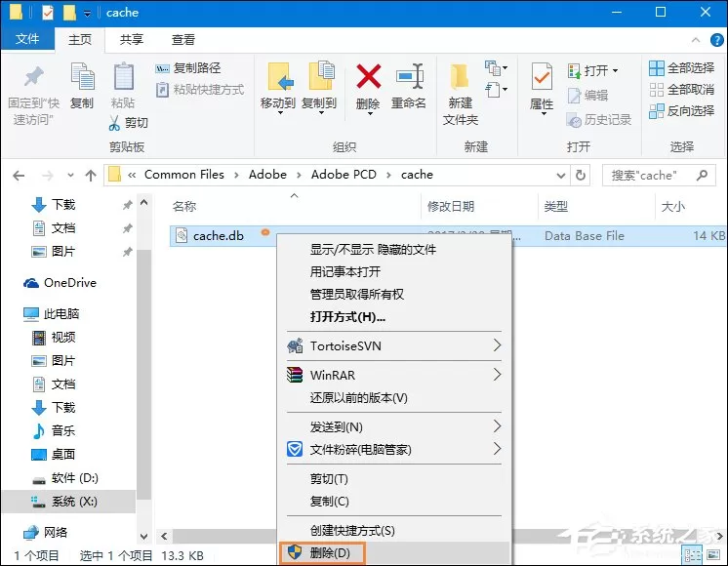Open Music (音乐) in the sidebar
The image size is (728, 566).
coord(54,430)
